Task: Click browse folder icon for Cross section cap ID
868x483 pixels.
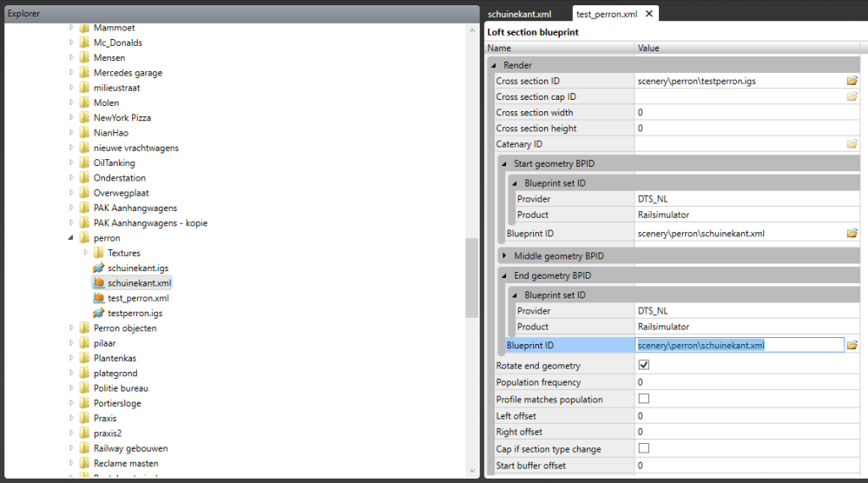Action: click(852, 96)
